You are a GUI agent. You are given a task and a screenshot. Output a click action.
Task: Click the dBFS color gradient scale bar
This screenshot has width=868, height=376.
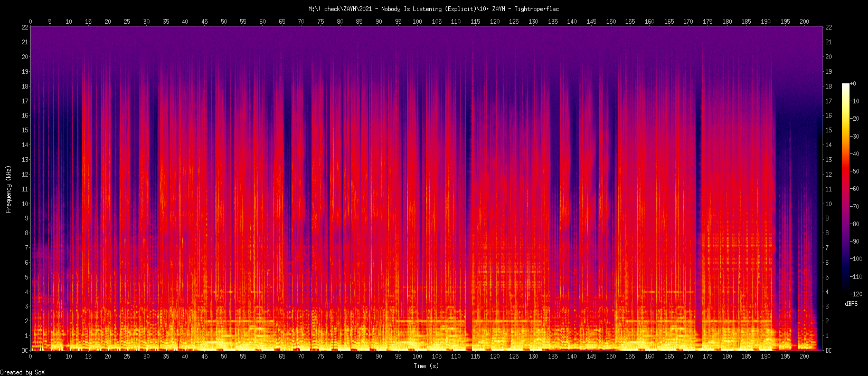click(846, 189)
